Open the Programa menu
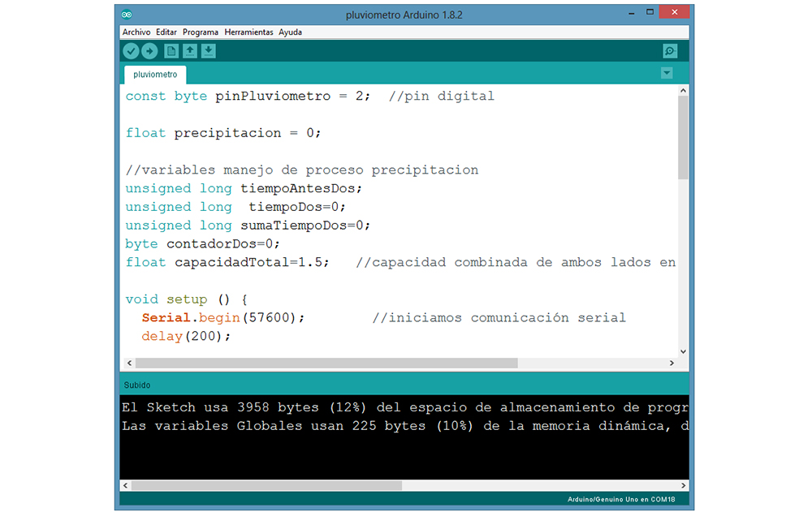 (x=201, y=32)
